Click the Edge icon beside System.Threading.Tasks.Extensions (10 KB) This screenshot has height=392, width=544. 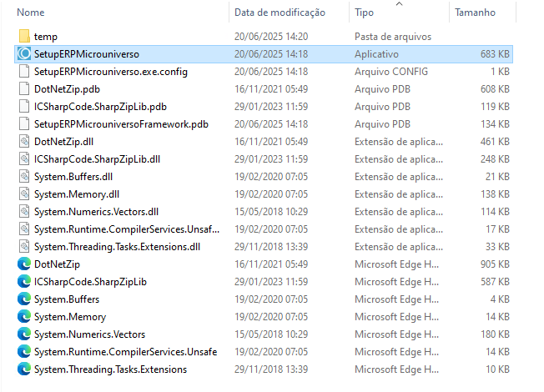[24, 369]
